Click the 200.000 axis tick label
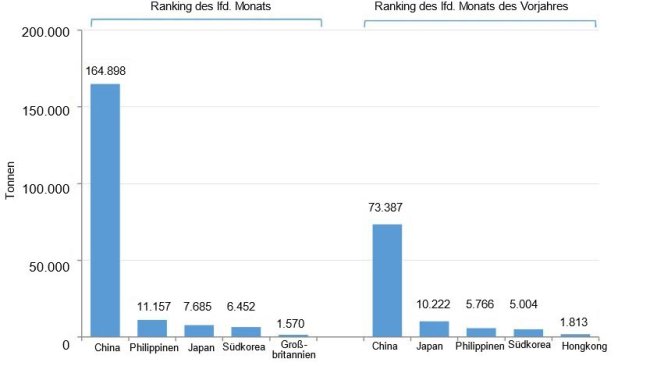The width and height of the screenshot is (650, 366). 46,32
